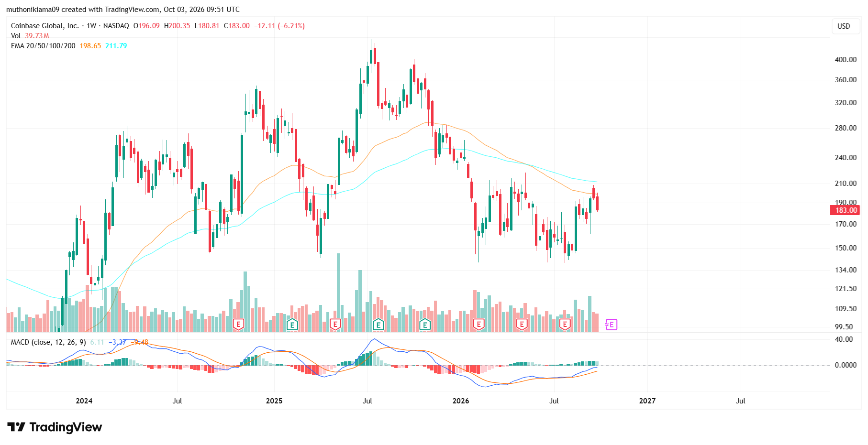Click the −12.11 (−6.21%) change value

click(279, 26)
